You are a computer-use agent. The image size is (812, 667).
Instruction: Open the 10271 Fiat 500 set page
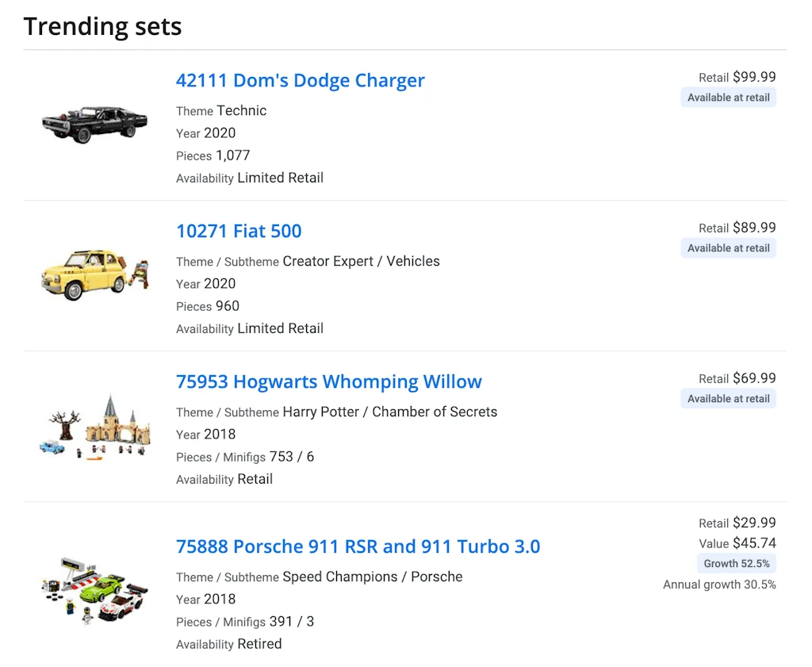pos(239,231)
